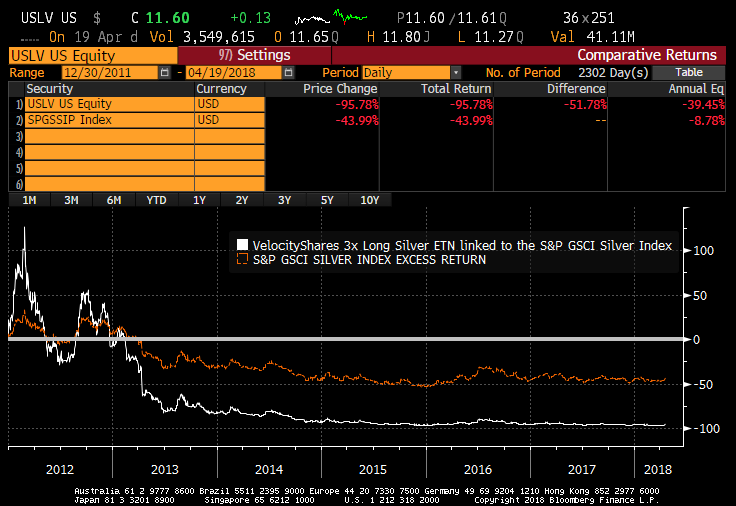Select the 1M range tab
This screenshot has height=506, width=736.
click(29, 200)
